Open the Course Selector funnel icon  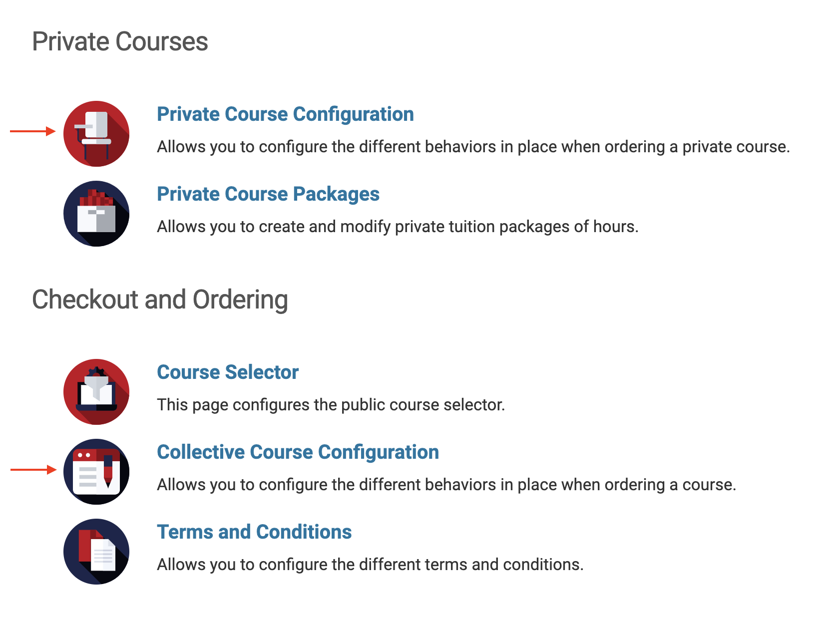96,392
